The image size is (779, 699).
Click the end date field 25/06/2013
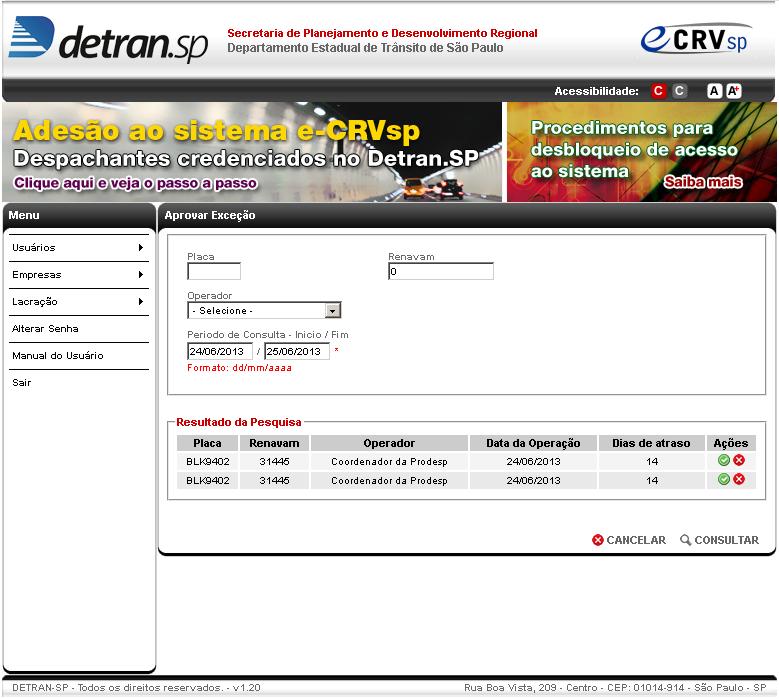tap(297, 351)
